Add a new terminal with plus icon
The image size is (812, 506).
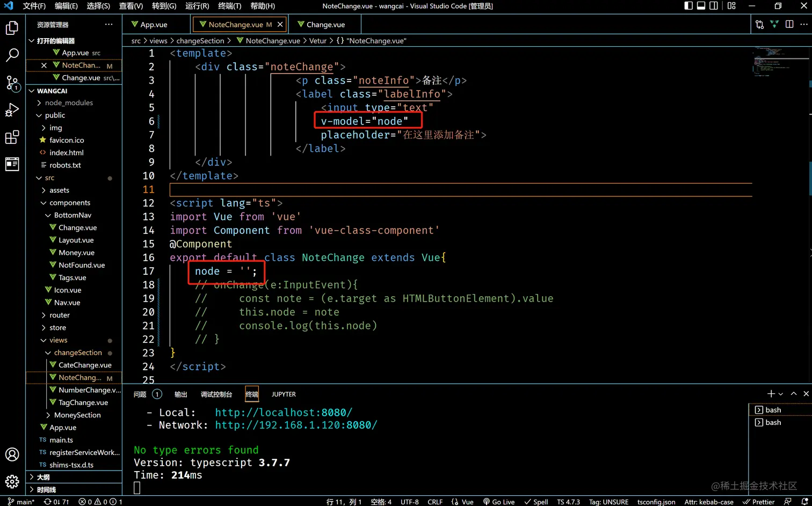click(x=771, y=394)
